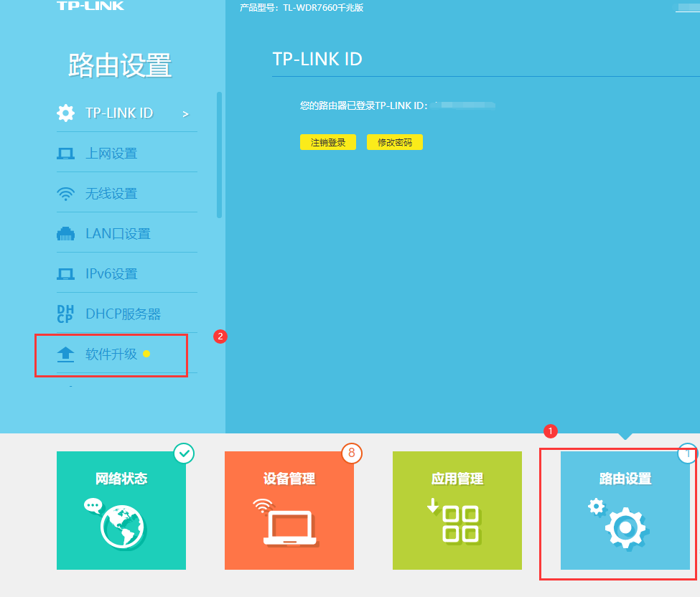
Task: Click the 修改密码 button
Action: click(x=395, y=142)
